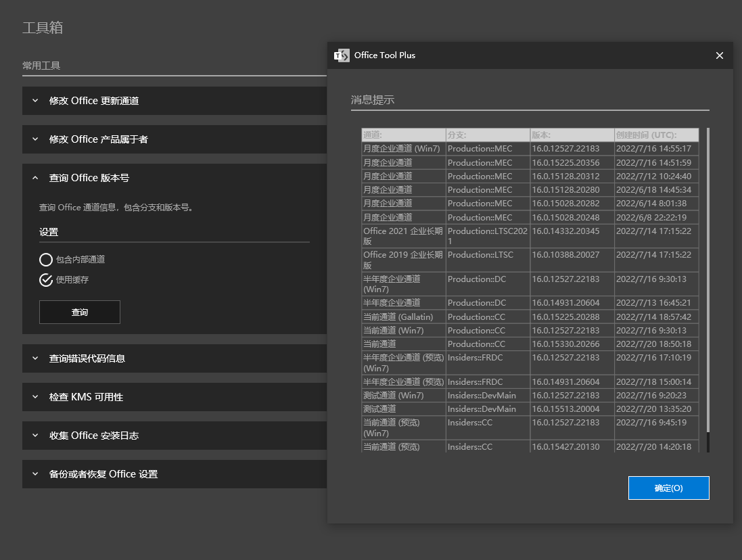Click timestamp 2022/7/16 9:45:19

(657, 428)
